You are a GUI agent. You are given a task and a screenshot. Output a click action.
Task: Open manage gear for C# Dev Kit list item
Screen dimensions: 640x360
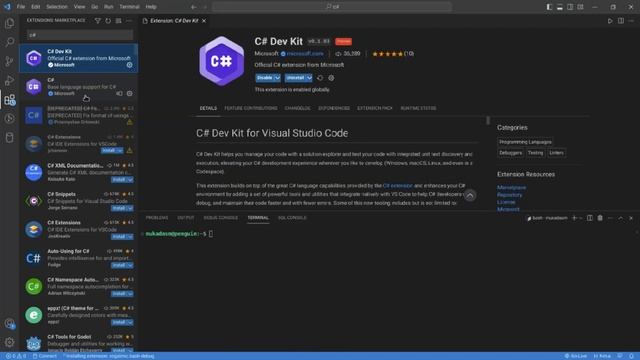(129, 65)
